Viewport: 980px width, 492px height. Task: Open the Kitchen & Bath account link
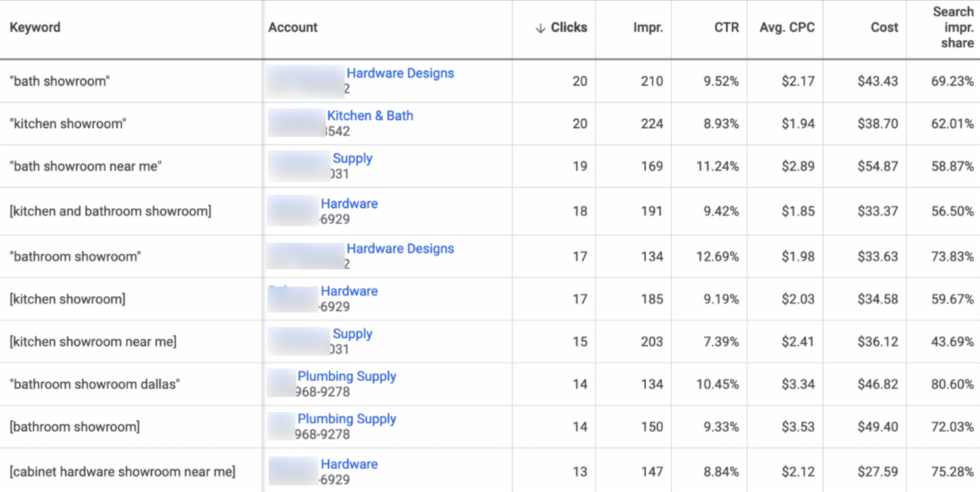point(370,116)
